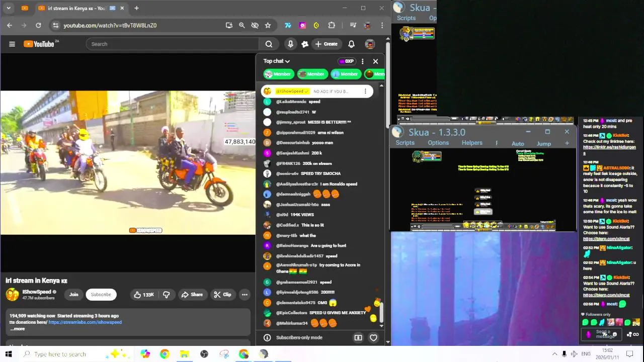This screenshot has height=362, width=644.
Task: Add a new tab in Skua window
Action: pyautogui.click(x=567, y=143)
